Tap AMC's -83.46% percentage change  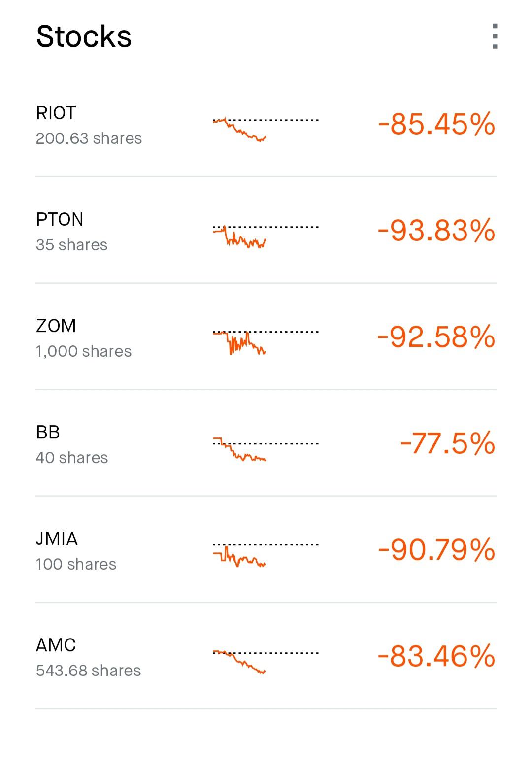point(436,656)
